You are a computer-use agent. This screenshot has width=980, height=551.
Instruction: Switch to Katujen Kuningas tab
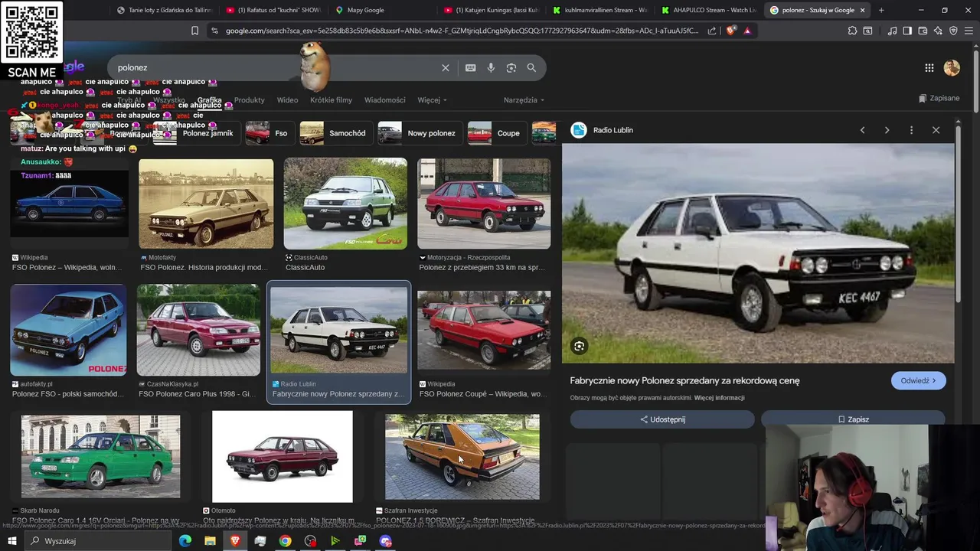coord(490,10)
